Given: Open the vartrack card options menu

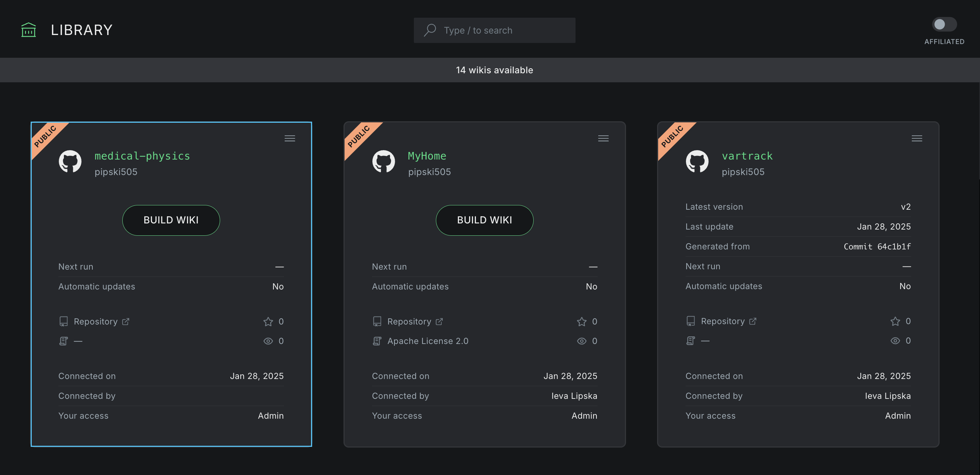Looking at the screenshot, I should (x=917, y=138).
